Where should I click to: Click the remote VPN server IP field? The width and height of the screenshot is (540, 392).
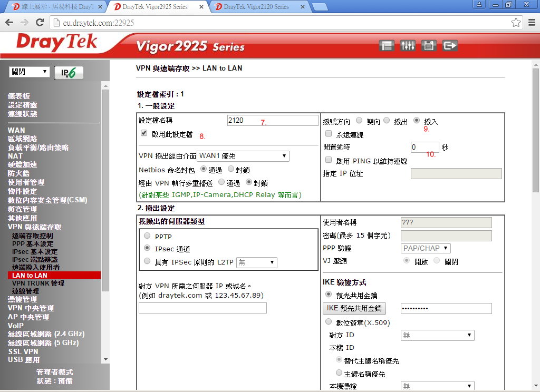click(202, 308)
